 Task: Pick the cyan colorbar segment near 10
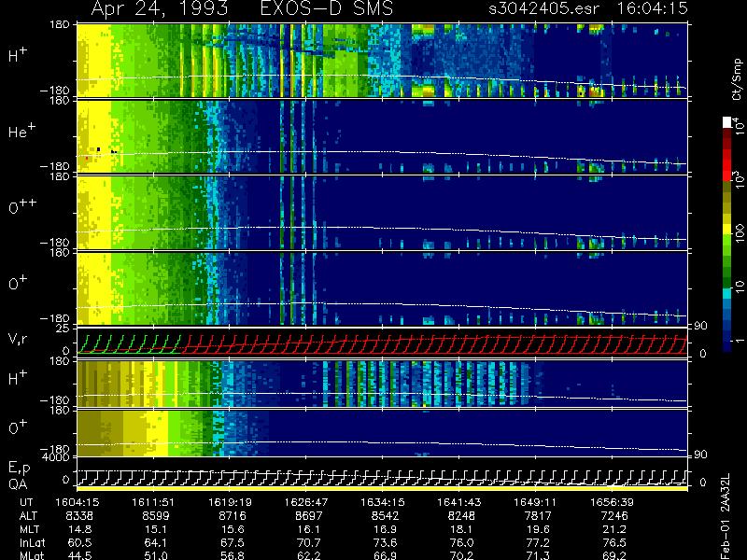(x=727, y=292)
